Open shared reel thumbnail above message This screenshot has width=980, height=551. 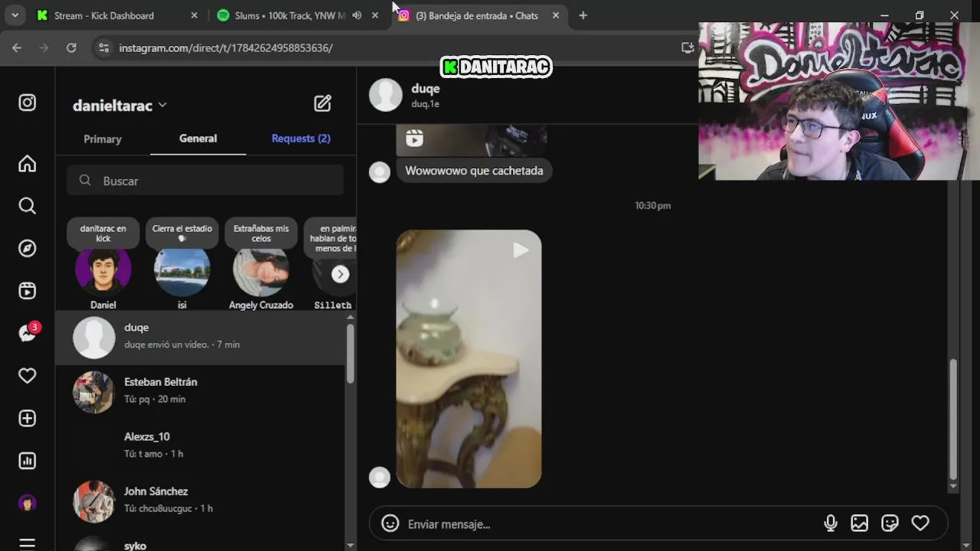pyautogui.click(x=472, y=140)
